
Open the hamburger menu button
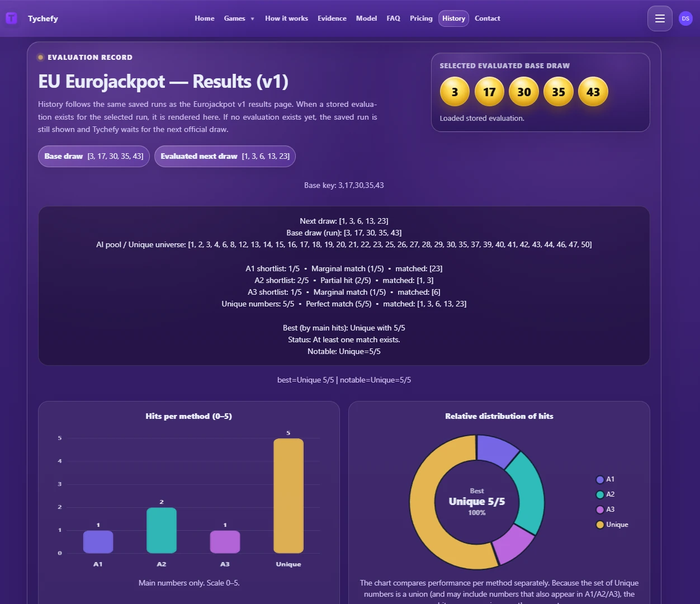tap(660, 18)
